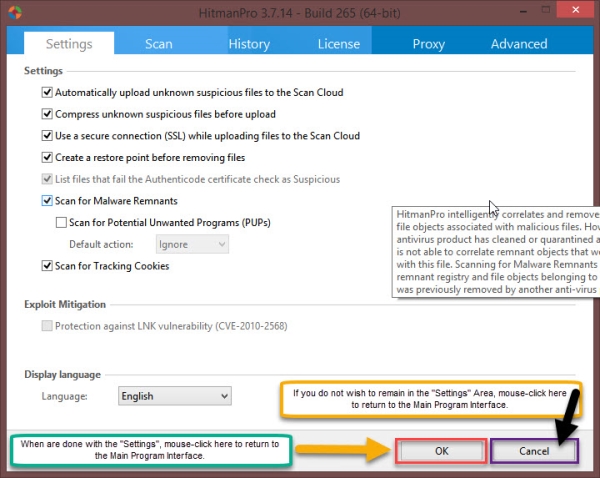Click the Malware Remnants tooltip text
The image size is (600, 478).
[496, 252]
